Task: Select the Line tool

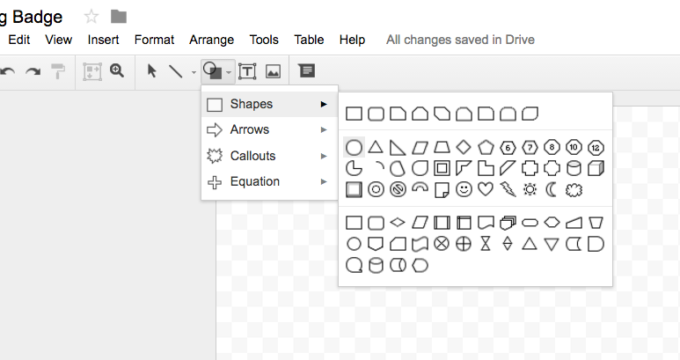Action: tap(176, 71)
